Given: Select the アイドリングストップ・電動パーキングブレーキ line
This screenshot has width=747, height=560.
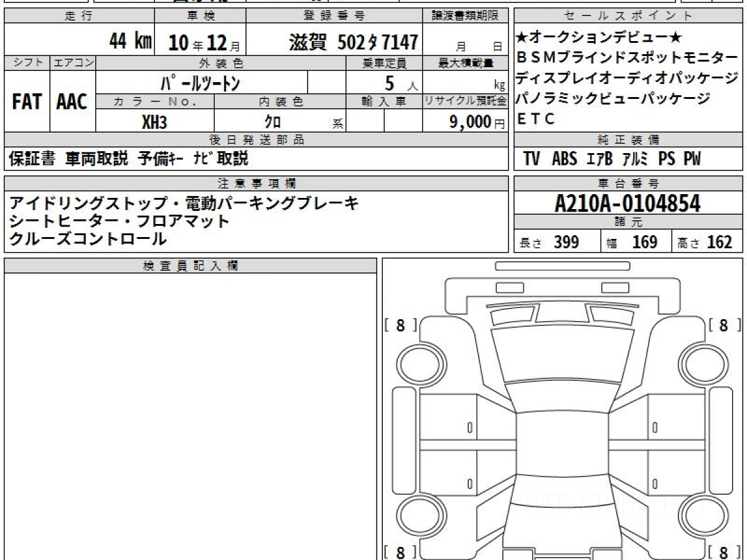Looking at the screenshot, I should (184, 203).
